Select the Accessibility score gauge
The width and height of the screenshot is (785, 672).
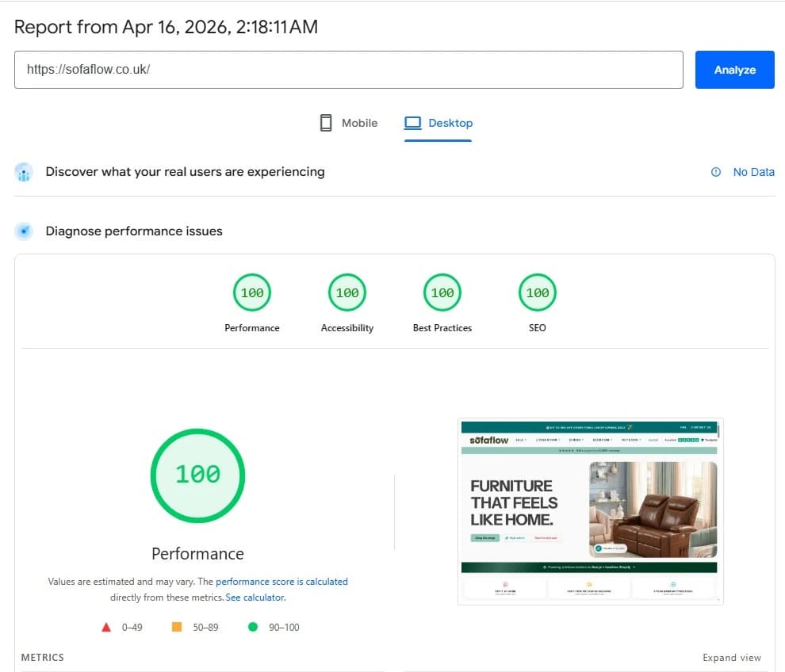pyautogui.click(x=347, y=292)
